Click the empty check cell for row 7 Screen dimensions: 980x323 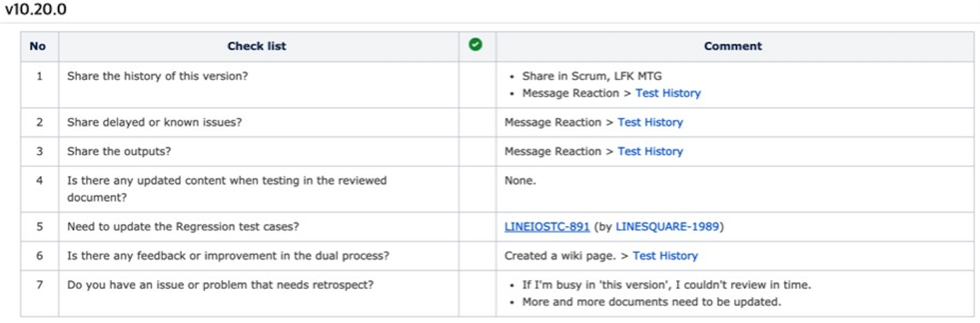[x=477, y=293]
